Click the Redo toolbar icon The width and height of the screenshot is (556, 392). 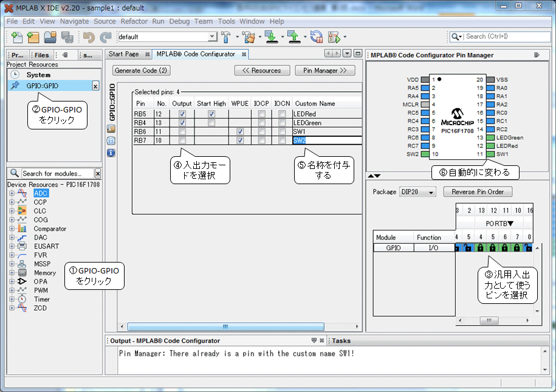[106, 37]
